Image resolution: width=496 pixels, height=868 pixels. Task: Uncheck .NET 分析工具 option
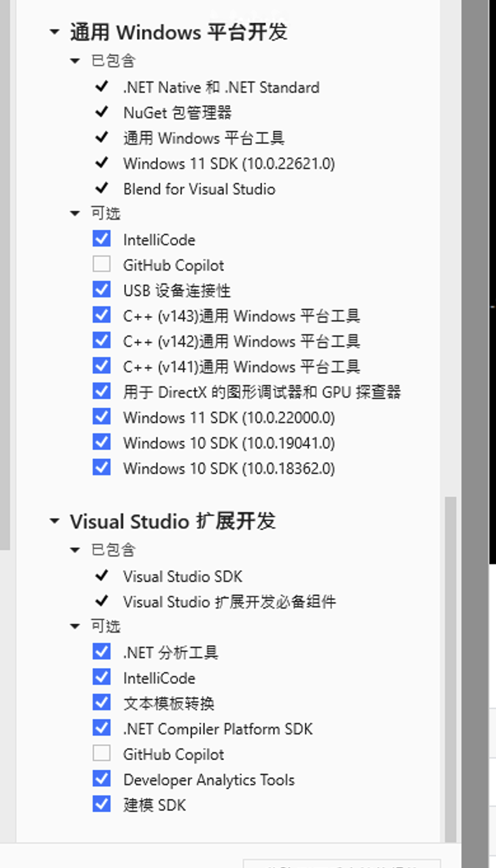click(x=101, y=652)
